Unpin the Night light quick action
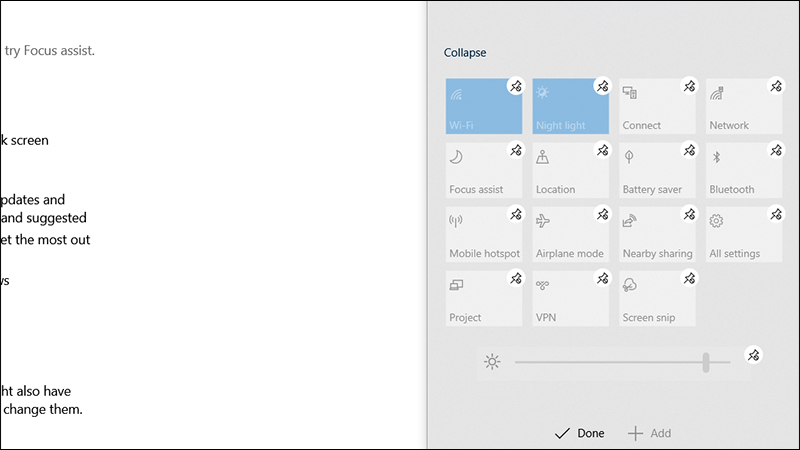The height and width of the screenshot is (450, 800). click(x=602, y=87)
